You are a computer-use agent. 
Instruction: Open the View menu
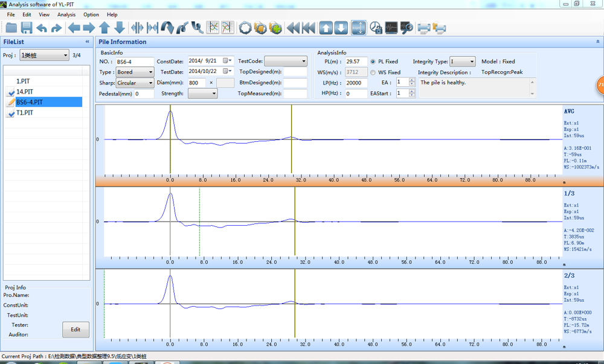pyautogui.click(x=44, y=14)
